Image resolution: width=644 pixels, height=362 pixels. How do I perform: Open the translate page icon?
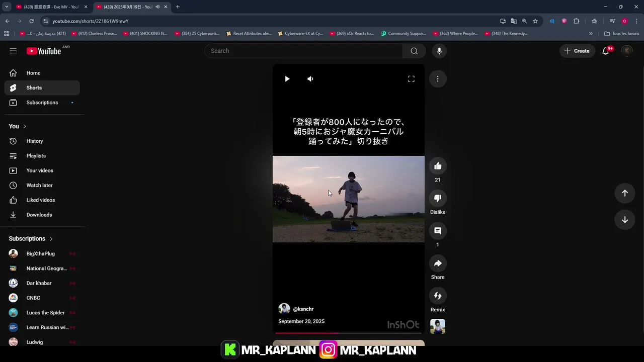(x=514, y=21)
